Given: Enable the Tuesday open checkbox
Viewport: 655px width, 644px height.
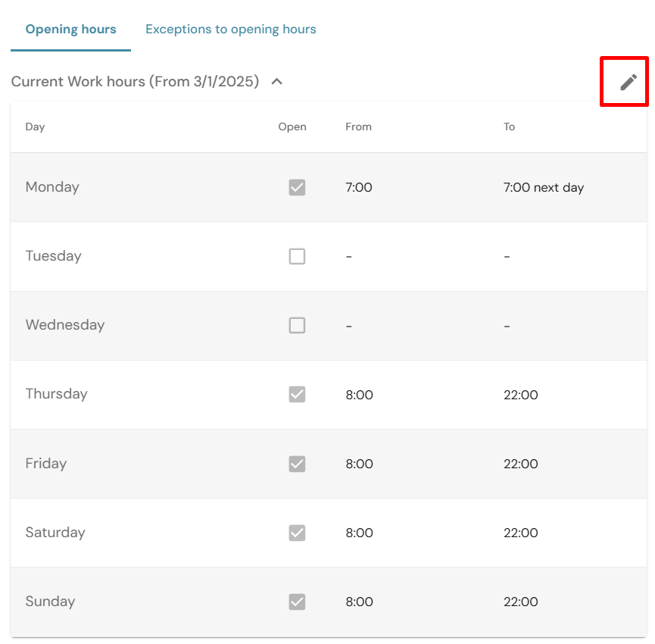Looking at the screenshot, I should 297,256.
